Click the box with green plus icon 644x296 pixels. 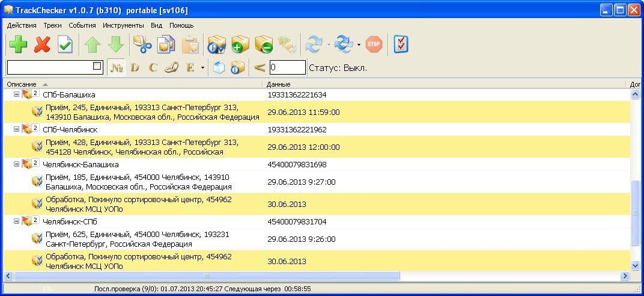(240, 45)
